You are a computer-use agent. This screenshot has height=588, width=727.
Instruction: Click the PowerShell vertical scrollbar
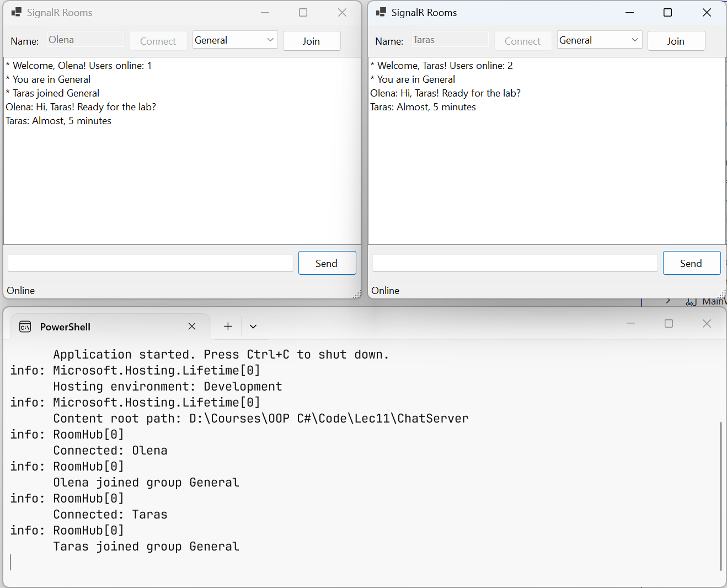point(720,496)
